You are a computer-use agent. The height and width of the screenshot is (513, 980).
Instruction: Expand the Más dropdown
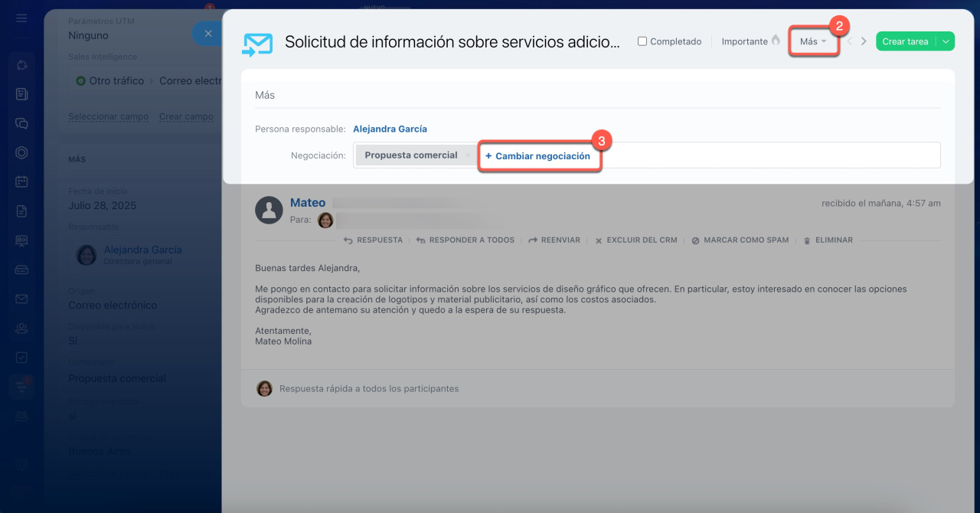tap(813, 41)
